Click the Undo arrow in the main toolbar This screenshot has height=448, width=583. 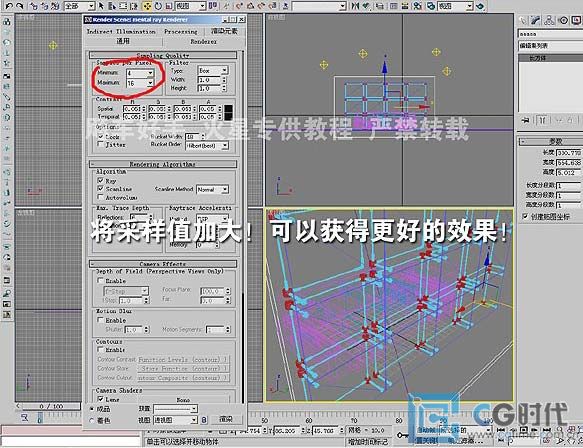(8, 6)
